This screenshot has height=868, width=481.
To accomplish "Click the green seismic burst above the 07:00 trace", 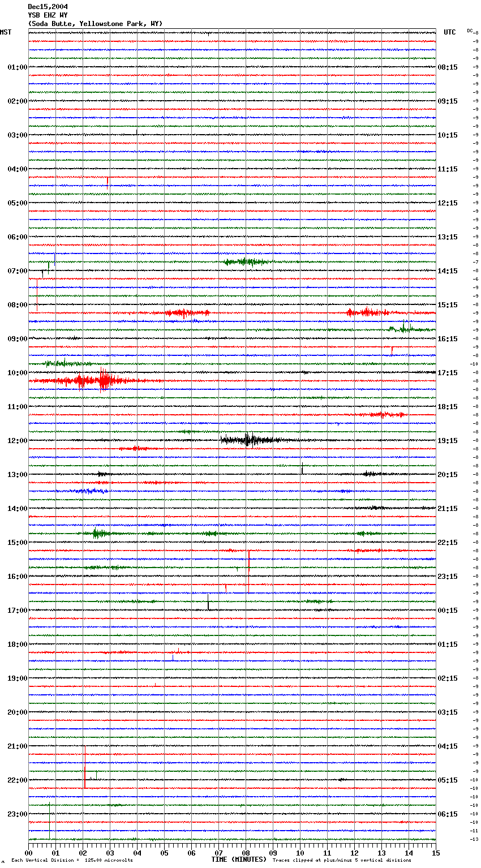I will click(x=246, y=261).
